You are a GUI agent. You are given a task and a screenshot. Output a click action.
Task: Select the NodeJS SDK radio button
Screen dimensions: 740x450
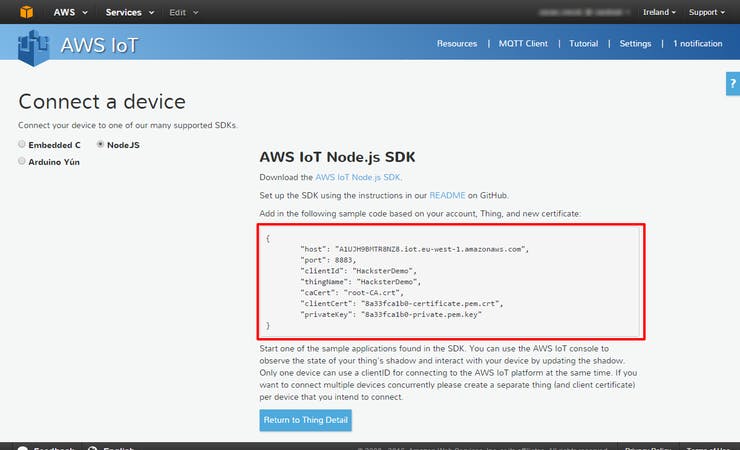(x=100, y=145)
